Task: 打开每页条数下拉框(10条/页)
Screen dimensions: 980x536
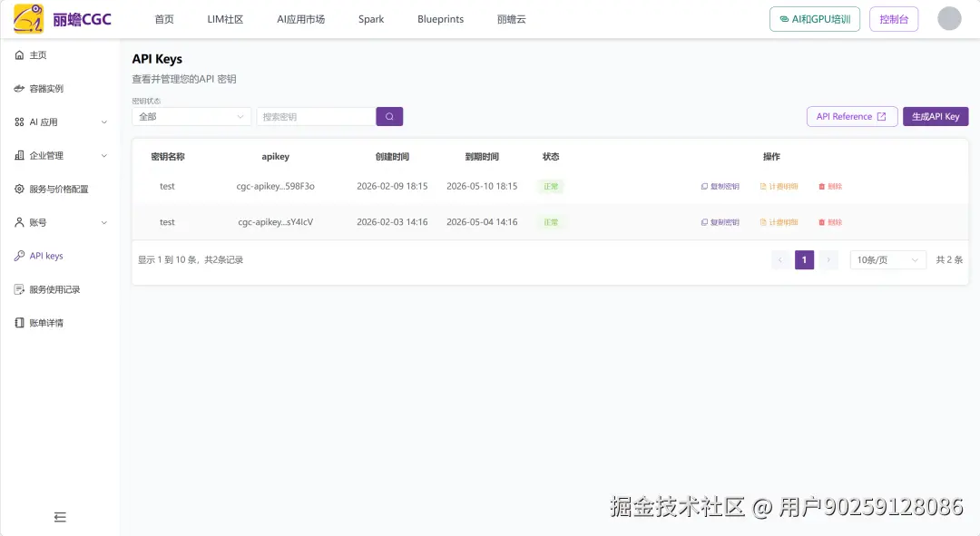Action: 887,259
